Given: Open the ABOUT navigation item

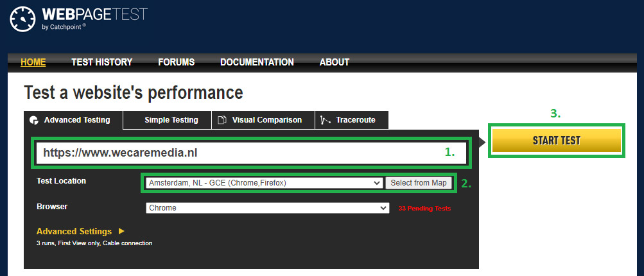Looking at the screenshot, I should point(335,62).
